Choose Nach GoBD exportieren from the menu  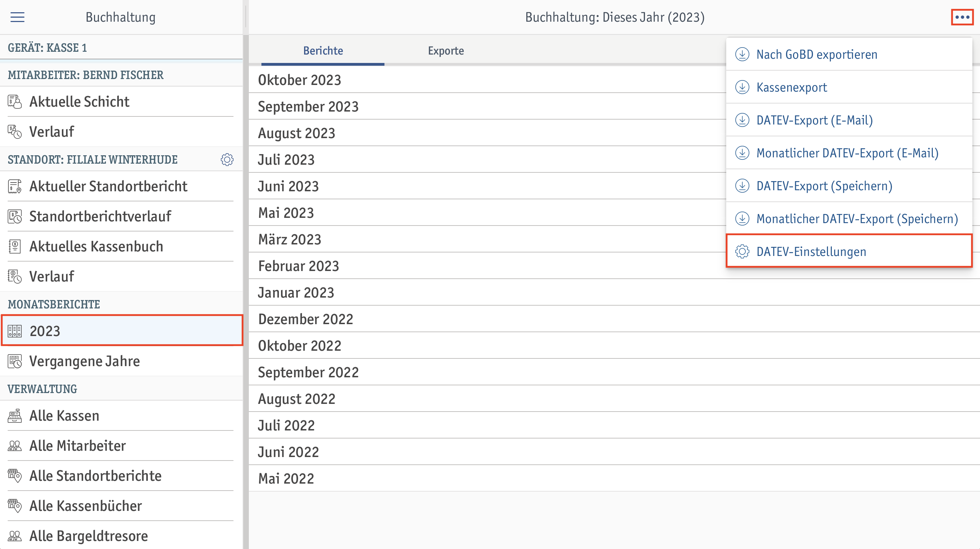click(849, 55)
